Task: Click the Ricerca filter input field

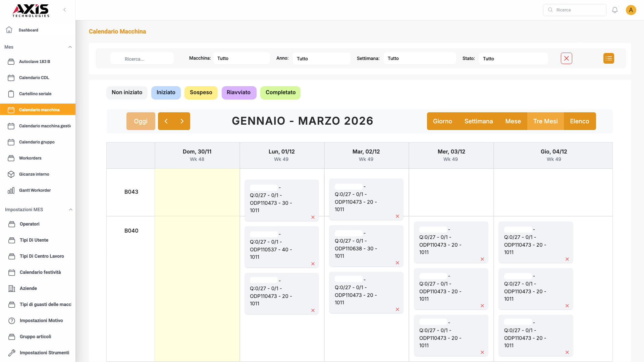Action: coord(142,59)
